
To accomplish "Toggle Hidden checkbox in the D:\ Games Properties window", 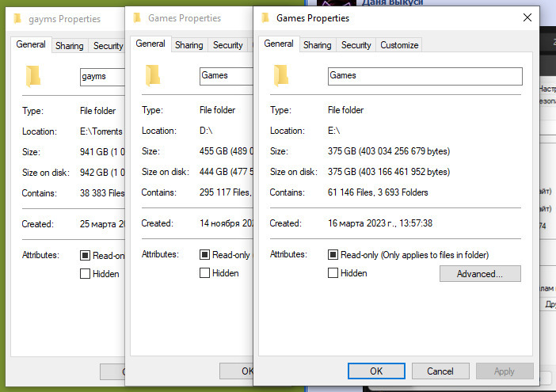I will coord(204,273).
